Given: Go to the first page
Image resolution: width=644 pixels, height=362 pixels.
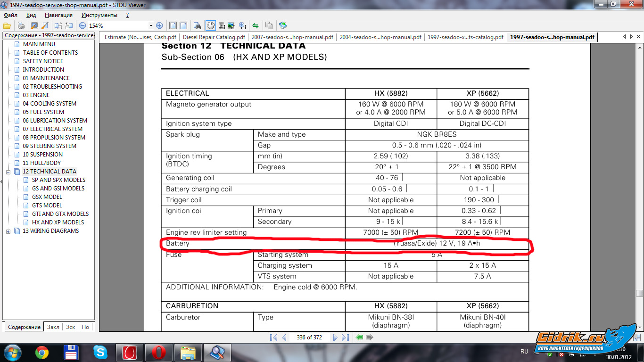Looking at the screenshot, I should click(x=273, y=337).
